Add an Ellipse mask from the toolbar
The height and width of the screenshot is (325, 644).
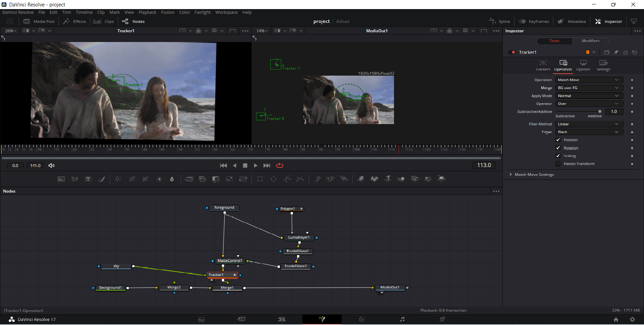tap(274, 179)
